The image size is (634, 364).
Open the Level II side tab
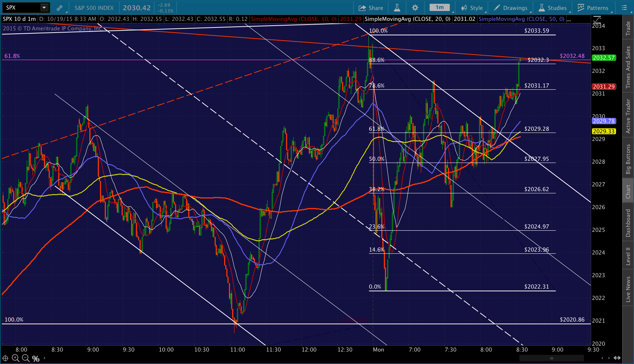(x=628, y=255)
